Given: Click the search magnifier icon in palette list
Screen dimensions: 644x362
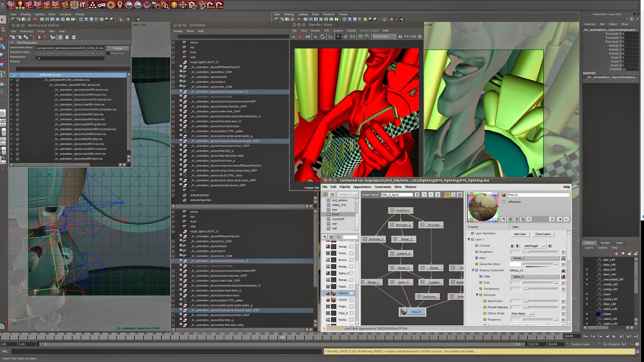Looking at the screenshot, I should pos(339,237).
